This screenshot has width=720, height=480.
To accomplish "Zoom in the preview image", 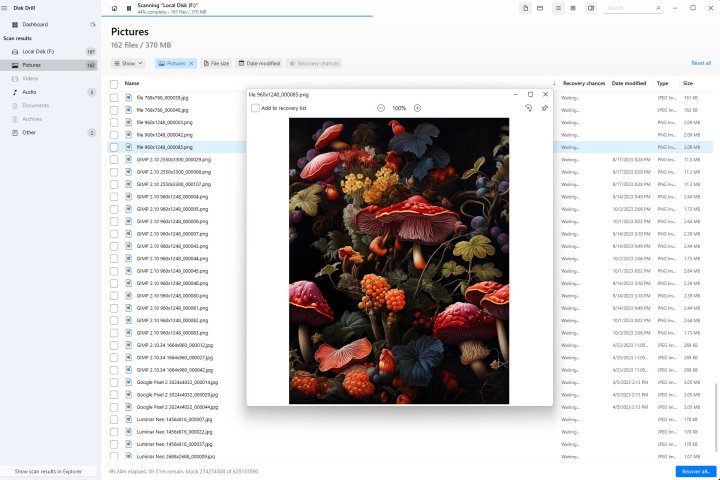I will 417,108.
